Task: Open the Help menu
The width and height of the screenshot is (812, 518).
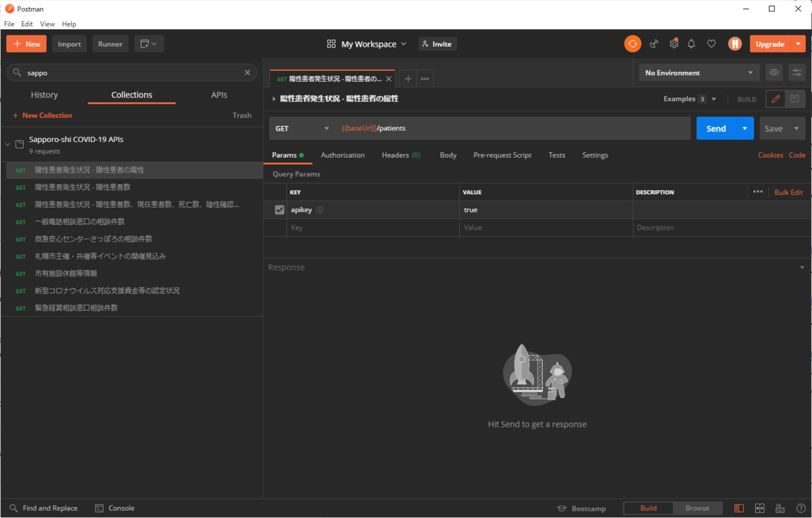Action: (x=69, y=24)
